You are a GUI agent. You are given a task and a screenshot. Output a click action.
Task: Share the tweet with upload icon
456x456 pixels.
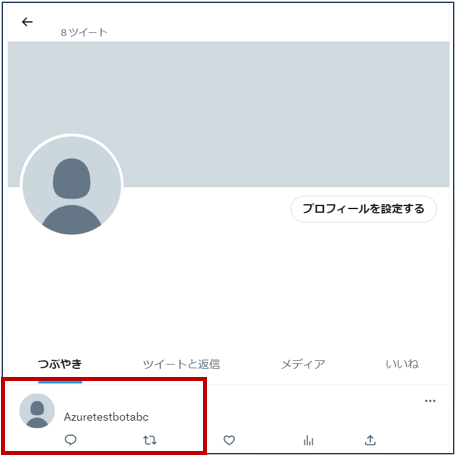tap(370, 440)
